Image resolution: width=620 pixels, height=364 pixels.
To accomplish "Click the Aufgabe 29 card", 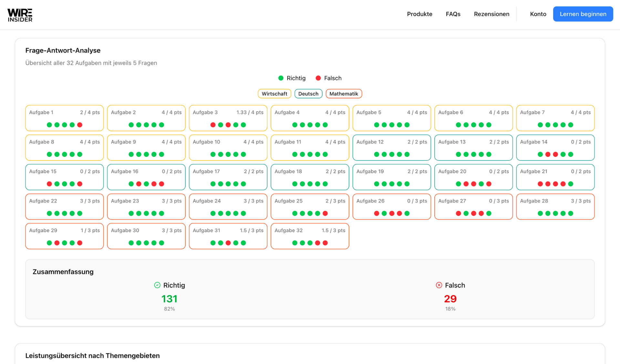I will click(65, 236).
